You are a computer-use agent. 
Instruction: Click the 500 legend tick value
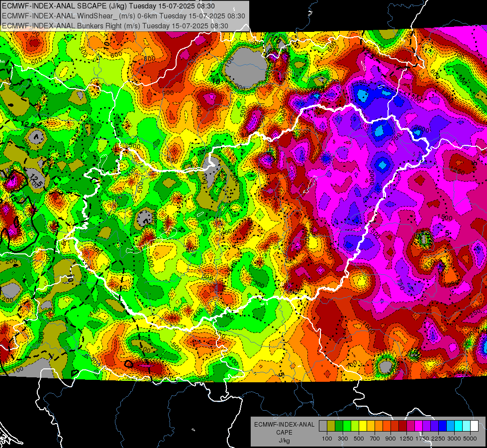pos(359,439)
